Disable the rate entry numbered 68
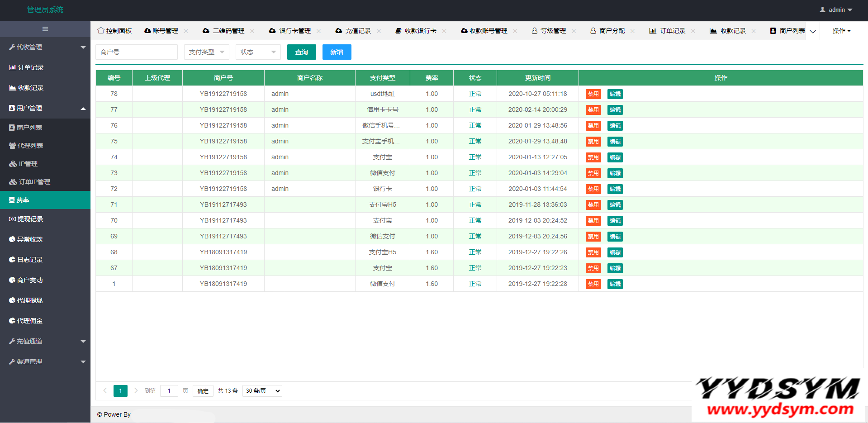 (593, 252)
